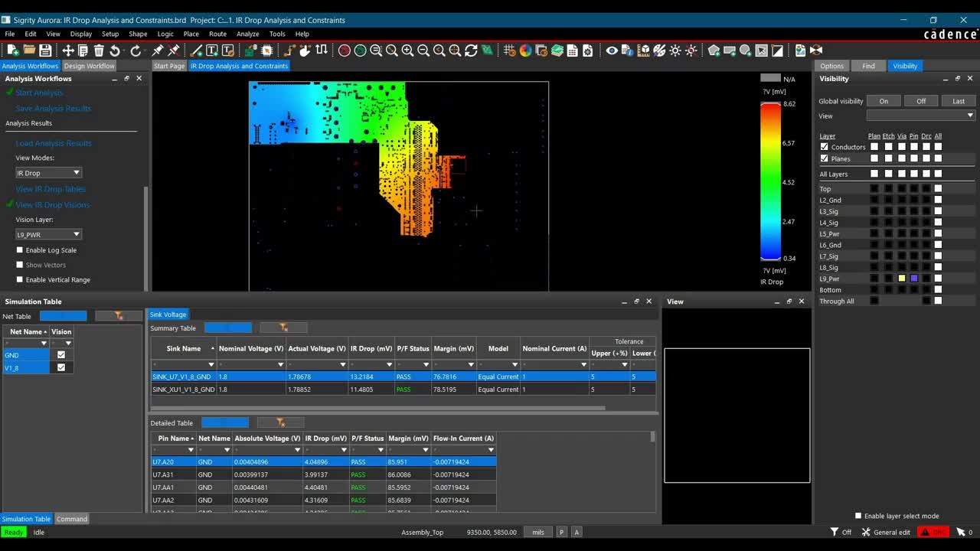Click the New file toolbar icon
The image size is (980, 551).
pos(13,51)
